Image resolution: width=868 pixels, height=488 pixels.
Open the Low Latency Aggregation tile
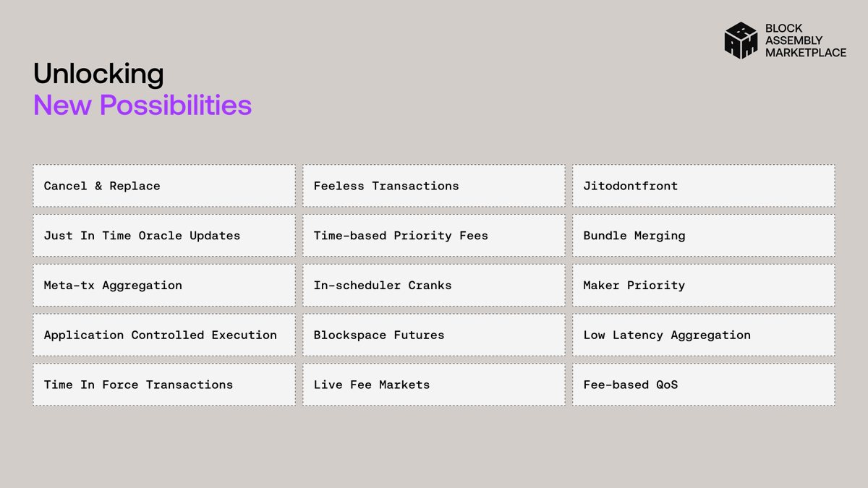pos(704,335)
